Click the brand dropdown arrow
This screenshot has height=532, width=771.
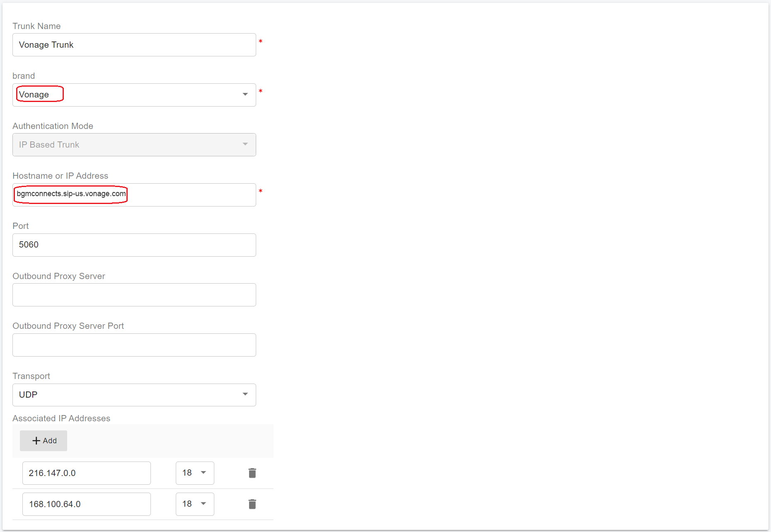(x=245, y=95)
